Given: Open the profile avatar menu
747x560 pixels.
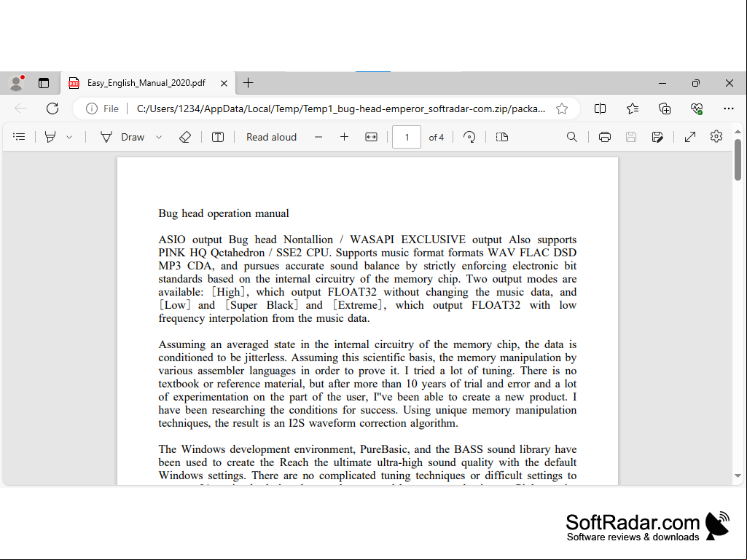Looking at the screenshot, I should pyautogui.click(x=17, y=83).
